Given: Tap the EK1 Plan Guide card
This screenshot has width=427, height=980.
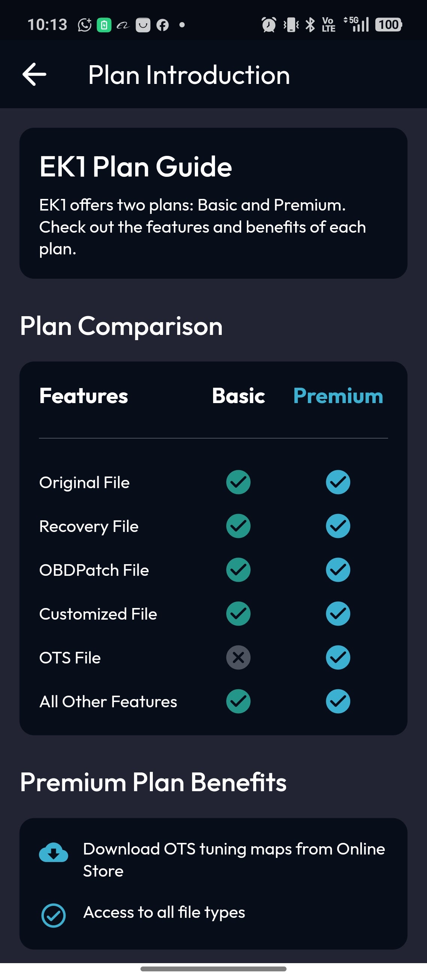Looking at the screenshot, I should pos(213,203).
